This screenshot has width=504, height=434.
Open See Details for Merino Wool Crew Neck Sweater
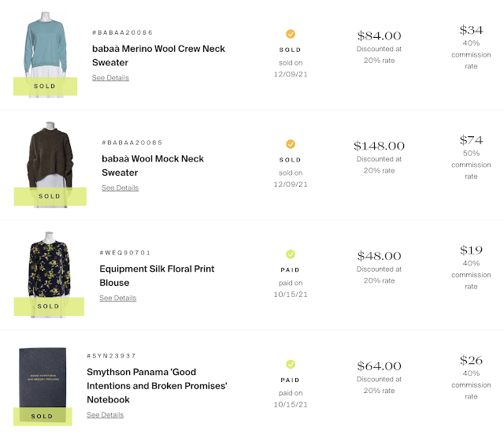[110, 78]
